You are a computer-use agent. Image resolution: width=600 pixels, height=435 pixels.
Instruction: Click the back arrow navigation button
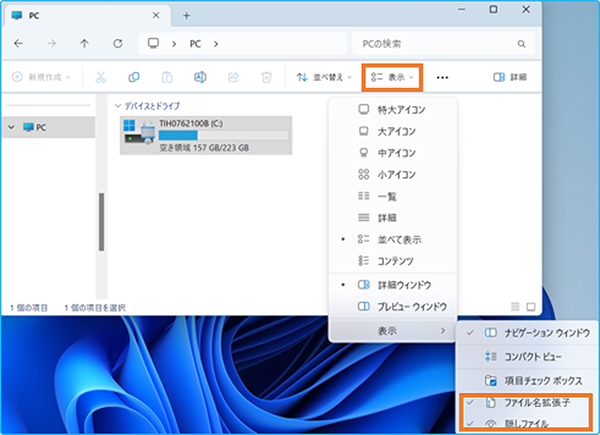pyautogui.click(x=18, y=44)
